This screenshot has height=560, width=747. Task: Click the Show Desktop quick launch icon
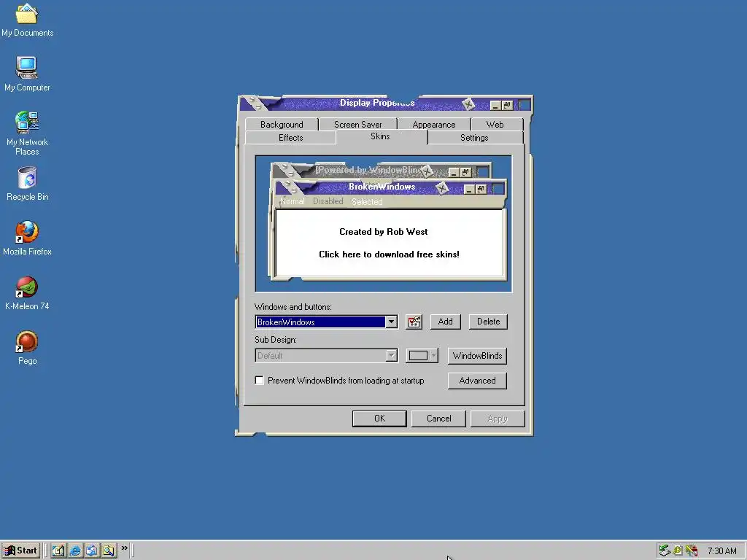58,551
